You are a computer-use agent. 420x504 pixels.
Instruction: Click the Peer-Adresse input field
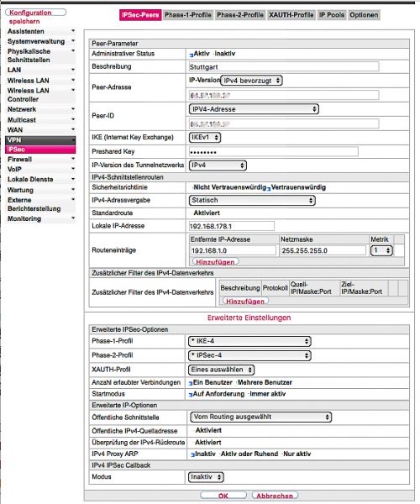pyautogui.click(x=284, y=95)
